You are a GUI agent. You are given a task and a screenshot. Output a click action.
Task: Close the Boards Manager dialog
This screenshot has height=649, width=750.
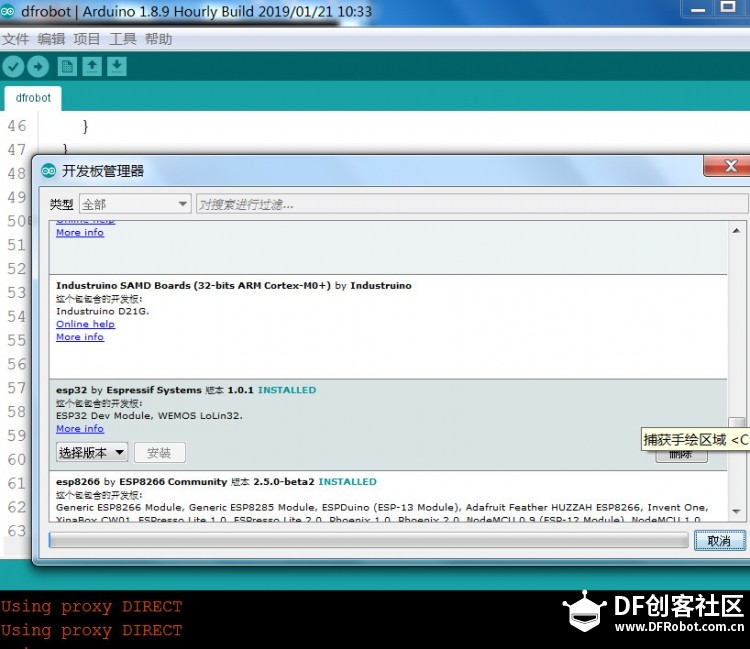pos(729,166)
